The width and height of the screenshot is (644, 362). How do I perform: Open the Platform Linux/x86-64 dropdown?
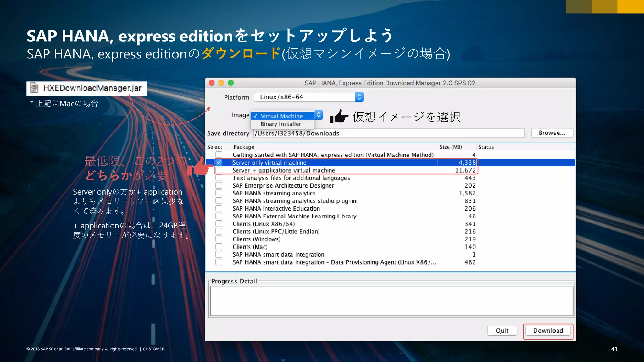click(309, 97)
